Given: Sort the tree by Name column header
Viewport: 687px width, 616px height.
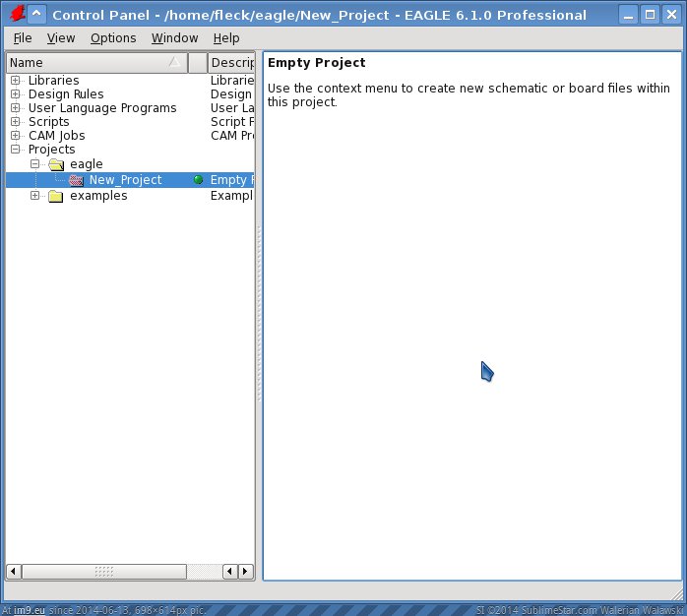Looking at the screenshot, I should 94,62.
